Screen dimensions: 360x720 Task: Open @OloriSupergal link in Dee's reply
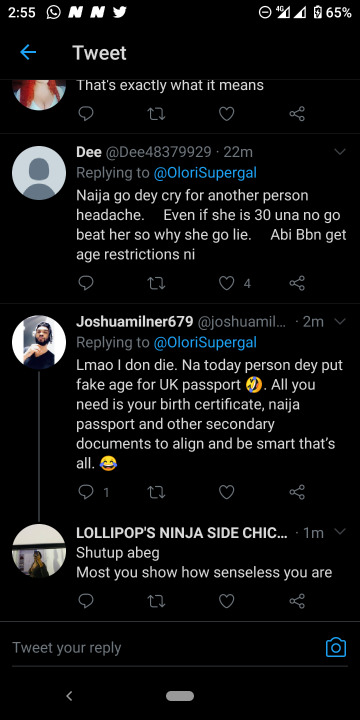[205, 173]
